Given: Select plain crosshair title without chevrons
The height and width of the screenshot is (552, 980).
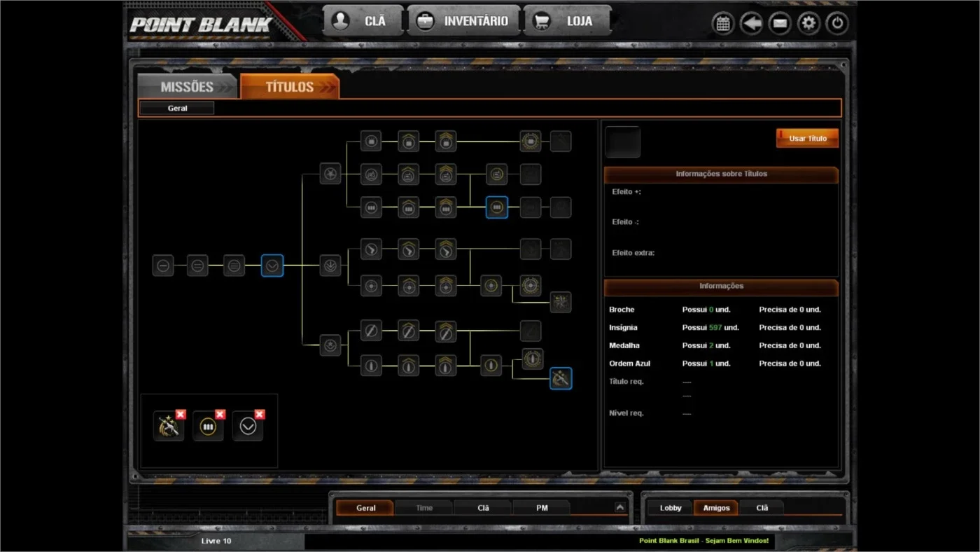Looking at the screenshot, I should [x=372, y=285].
